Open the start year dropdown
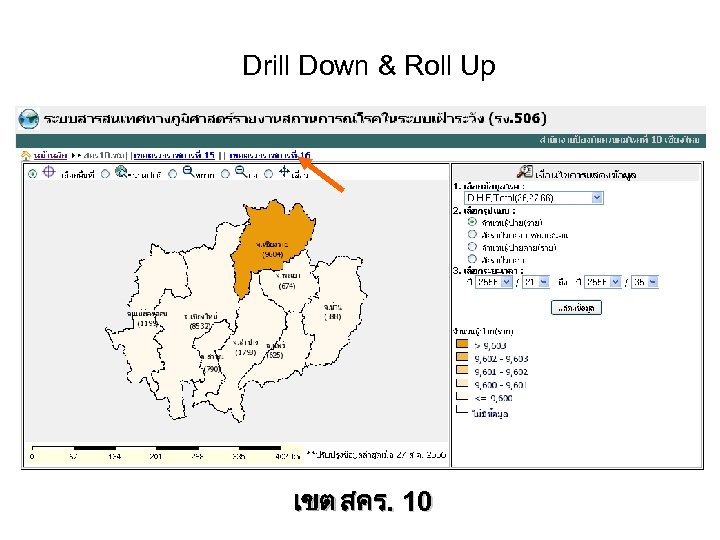The image size is (720, 540). (494, 281)
